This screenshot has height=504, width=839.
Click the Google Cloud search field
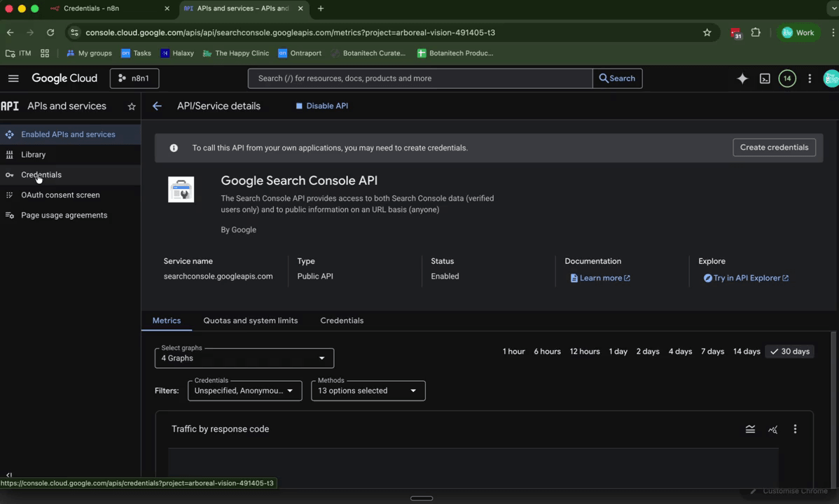(x=420, y=78)
